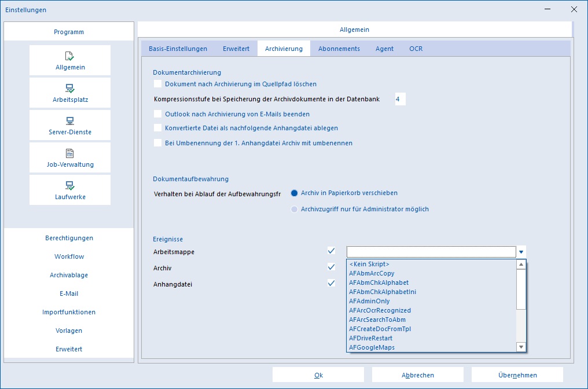588x389 pixels.
Task: Choose AFDriveRestart script entry
Action: coord(431,338)
